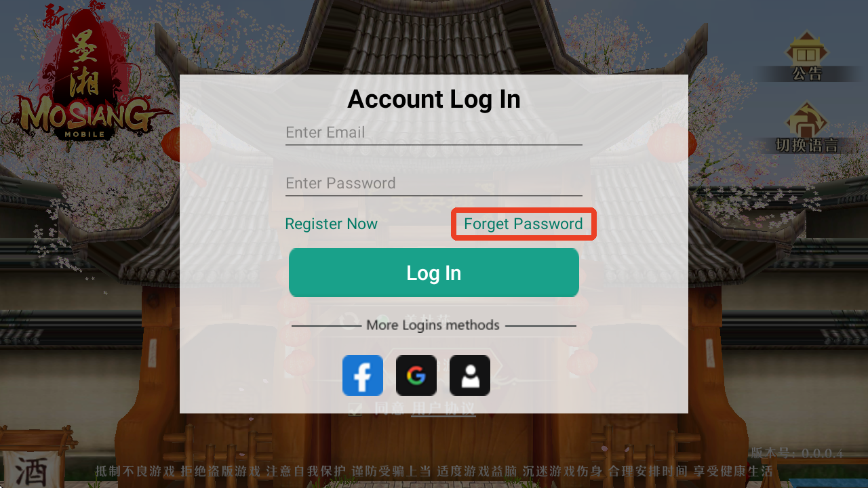Click the 切换语言 language switch arrow icon
This screenshot has height=488, width=868.
(806, 120)
